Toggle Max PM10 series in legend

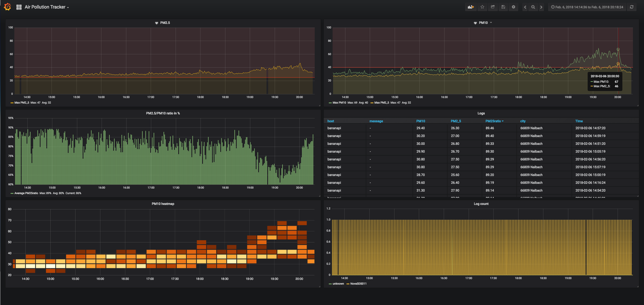click(339, 103)
